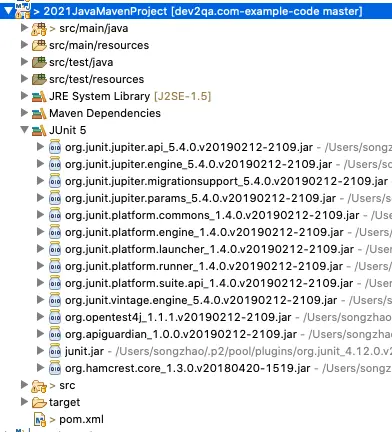
Task: Expand the src/test/resources node
Action: tap(24, 79)
